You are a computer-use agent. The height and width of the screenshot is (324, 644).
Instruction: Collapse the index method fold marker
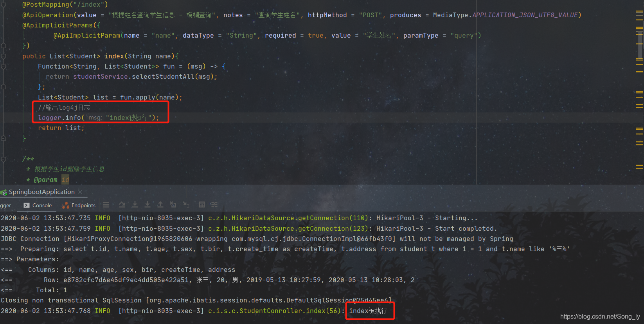(4, 56)
